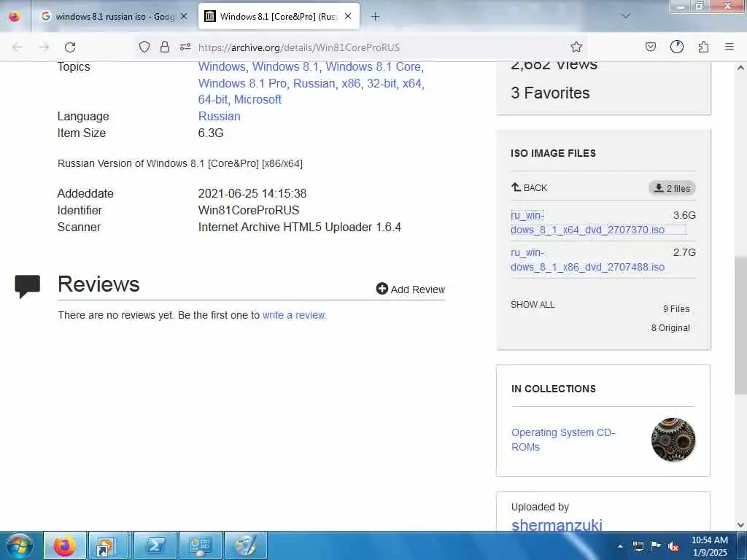Viewport: 747px width, 560px height.
Task: Open the Windows 8.1 Pro topic link
Action: point(242,83)
